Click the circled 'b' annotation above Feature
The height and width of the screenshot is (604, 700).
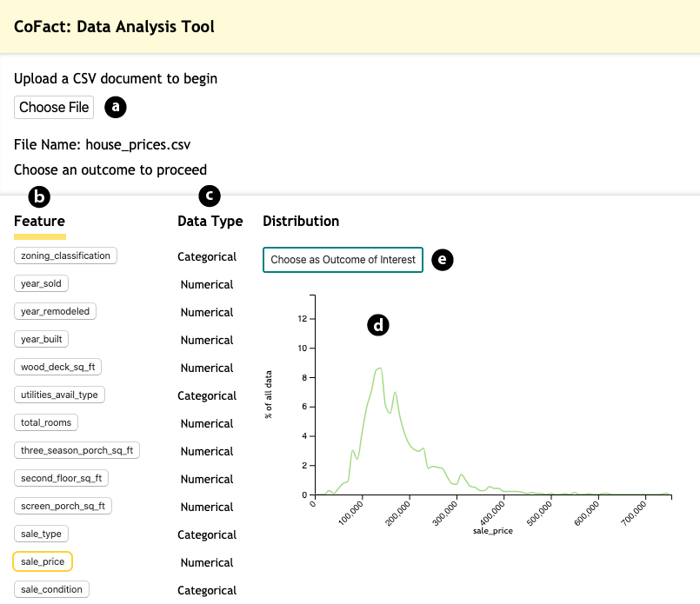[38, 196]
